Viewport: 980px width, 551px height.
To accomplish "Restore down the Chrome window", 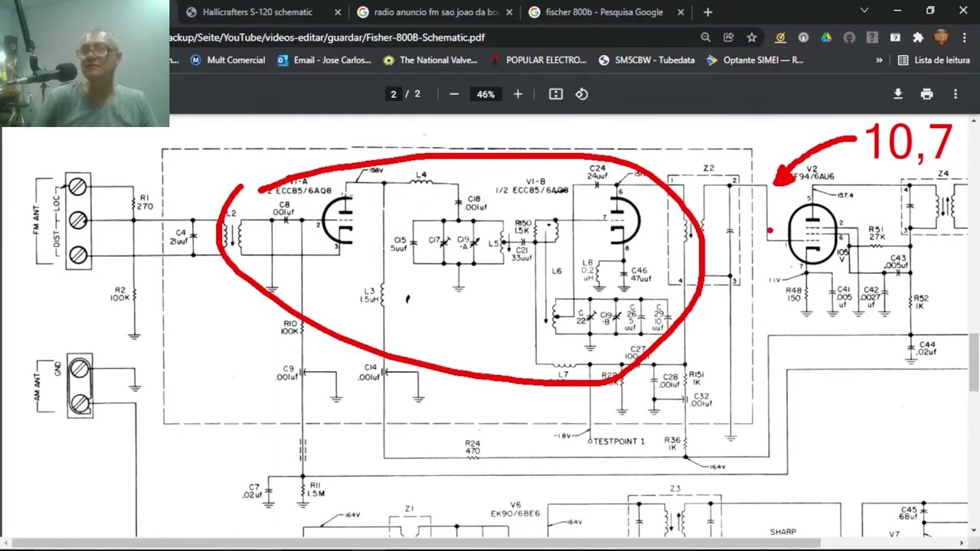I will pyautogui.click(x=930, y=11).
